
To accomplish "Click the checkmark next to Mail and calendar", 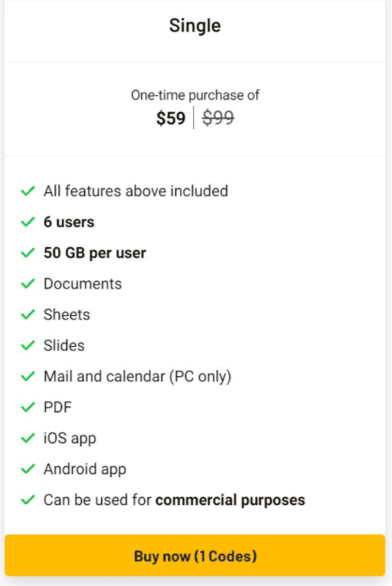I will click(27, 377).
